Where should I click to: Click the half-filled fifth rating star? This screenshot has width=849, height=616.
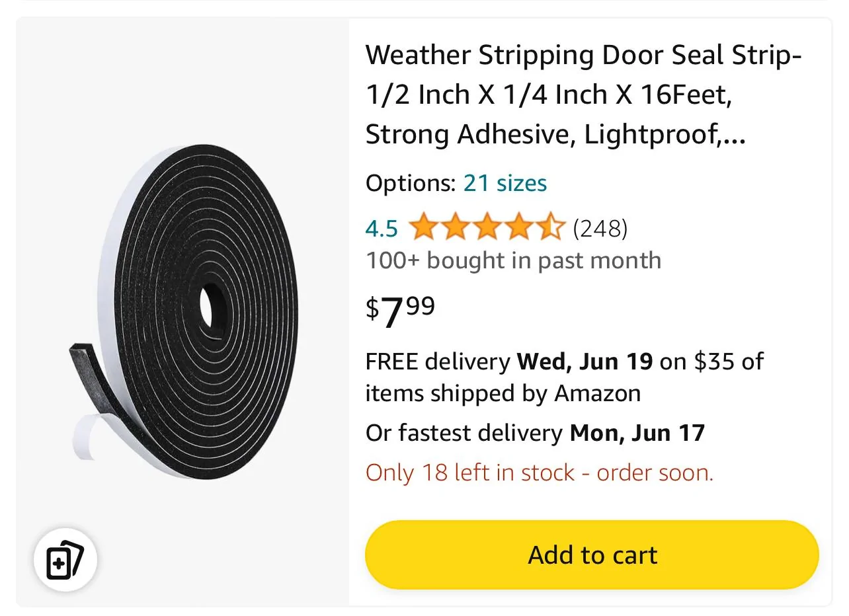(550, 228)
